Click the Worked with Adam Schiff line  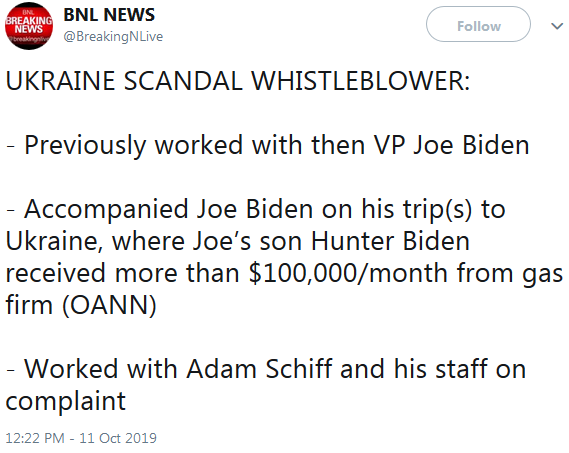(x=266, y=369)
